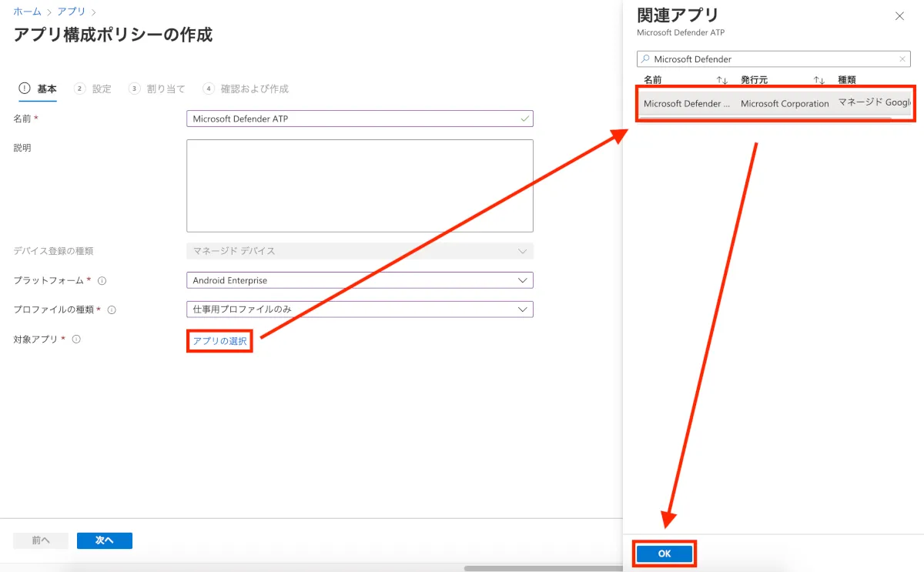
Task: Click the search box containing Microsoft Defender
Action: pyautogui.click(x=774, y=59)
